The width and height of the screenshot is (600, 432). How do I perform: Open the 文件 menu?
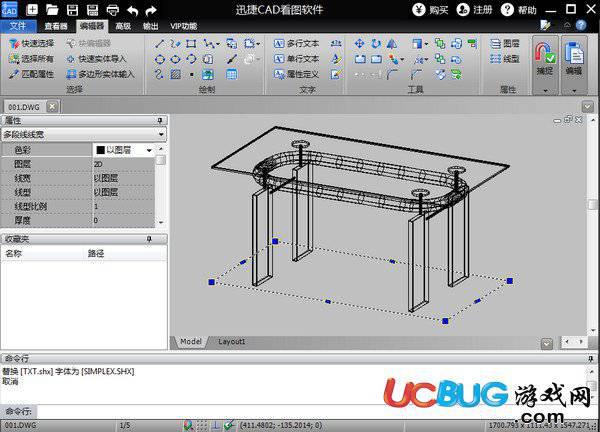pos(18,26)
